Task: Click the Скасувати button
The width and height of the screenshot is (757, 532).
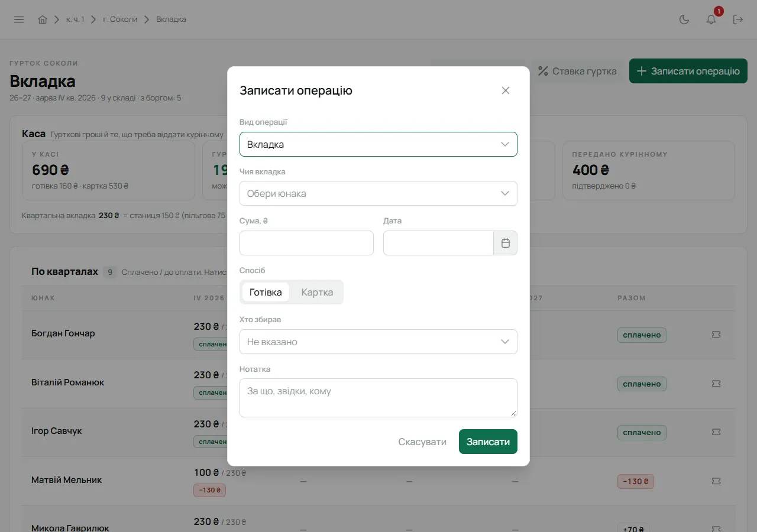Action: [x=422, y=442]
